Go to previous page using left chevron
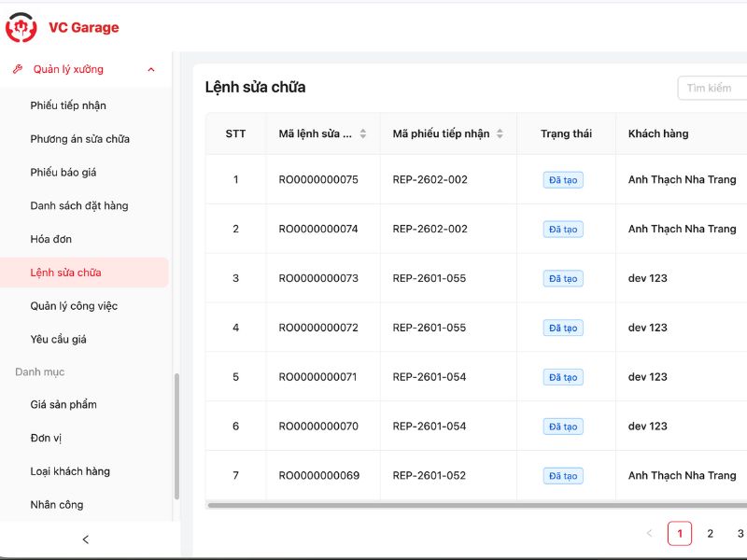 pos(649,534)
